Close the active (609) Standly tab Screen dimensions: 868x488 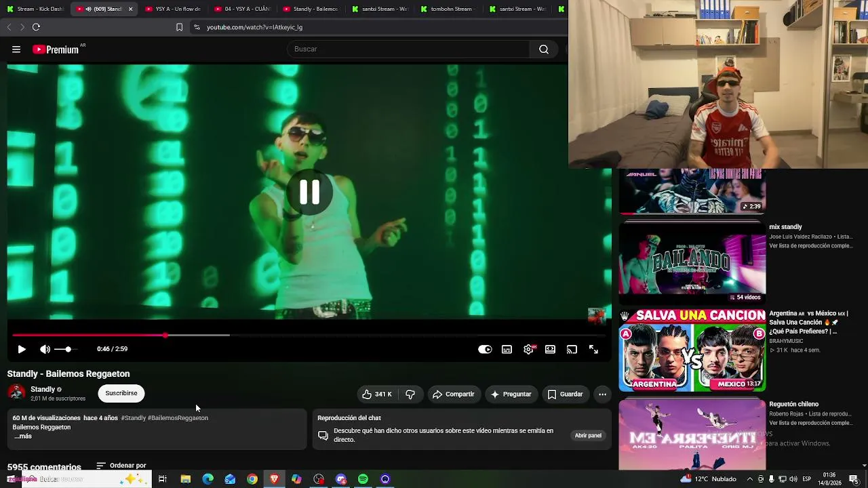(x=130, y=9)
